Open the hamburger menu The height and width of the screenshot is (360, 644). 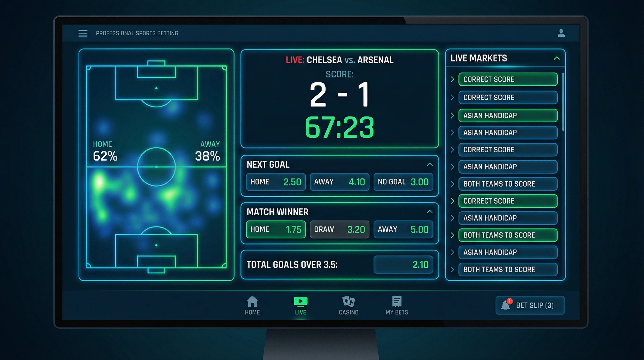[x=83, y=33]
